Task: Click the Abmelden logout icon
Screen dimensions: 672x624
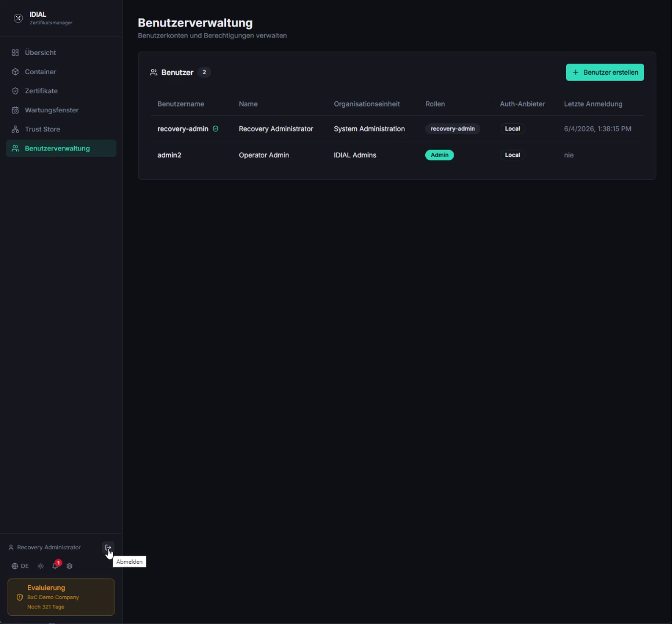Action: tap(108, 548)
